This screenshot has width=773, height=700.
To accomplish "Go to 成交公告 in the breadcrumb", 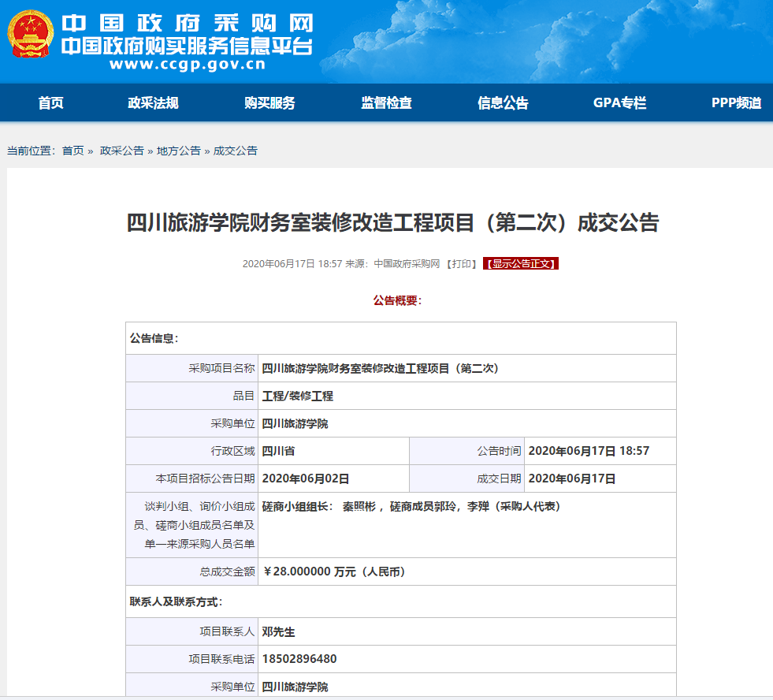I will (x=235, y=151).
